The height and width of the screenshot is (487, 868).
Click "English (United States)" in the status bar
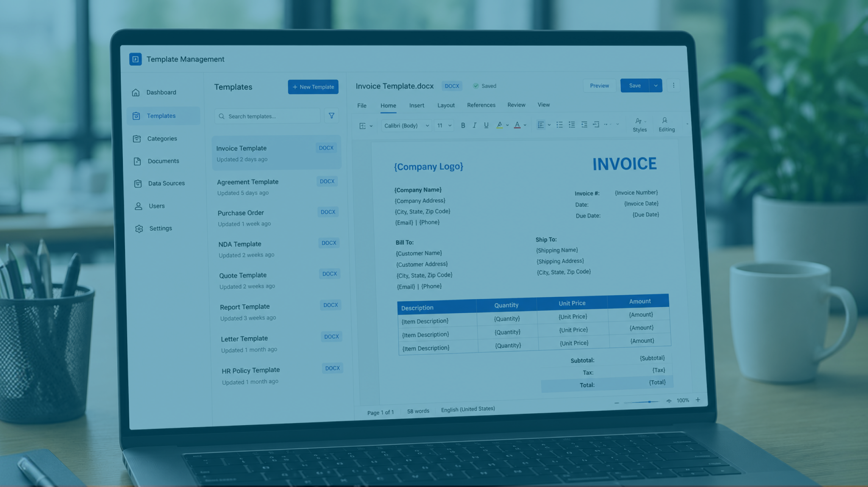[468, 409]
